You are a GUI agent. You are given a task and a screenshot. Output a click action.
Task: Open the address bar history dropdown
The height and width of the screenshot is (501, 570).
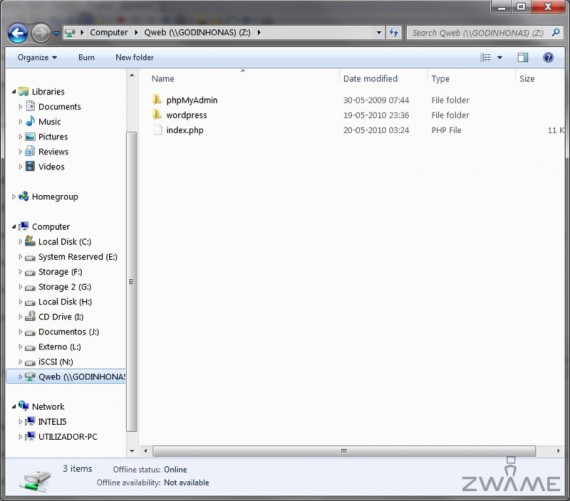coord(379,33)
